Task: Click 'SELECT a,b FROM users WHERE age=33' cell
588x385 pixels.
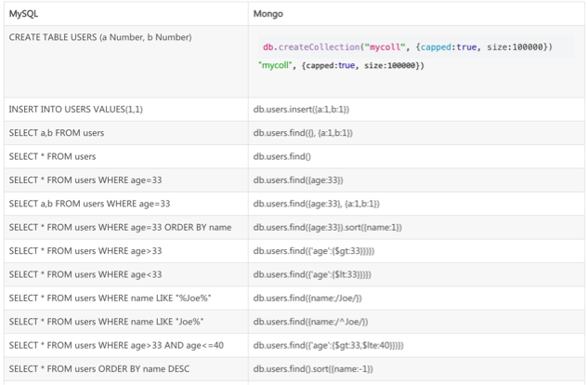Action: (90, 203)
